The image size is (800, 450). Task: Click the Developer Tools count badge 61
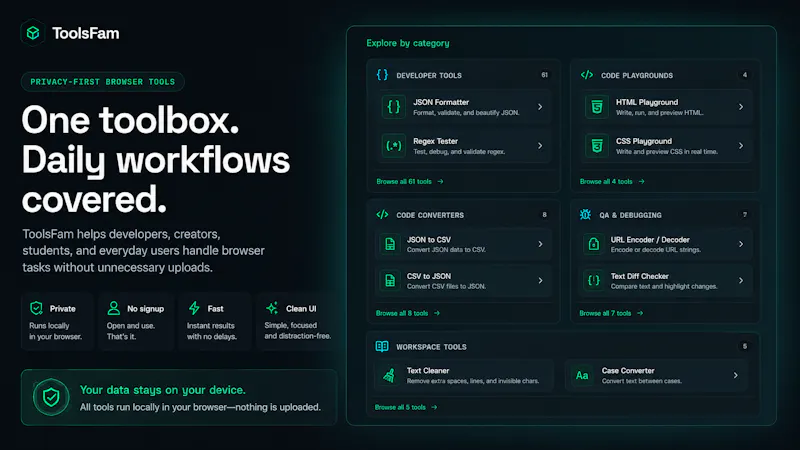544,75
